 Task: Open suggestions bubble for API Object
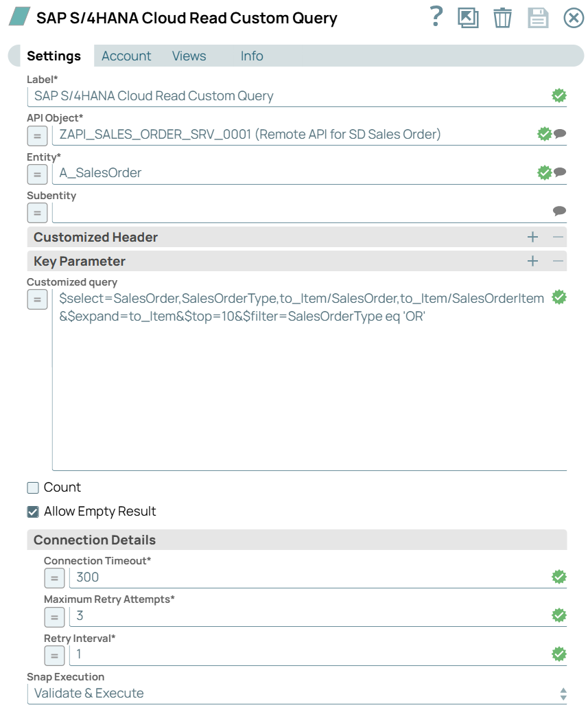point(560,133)
